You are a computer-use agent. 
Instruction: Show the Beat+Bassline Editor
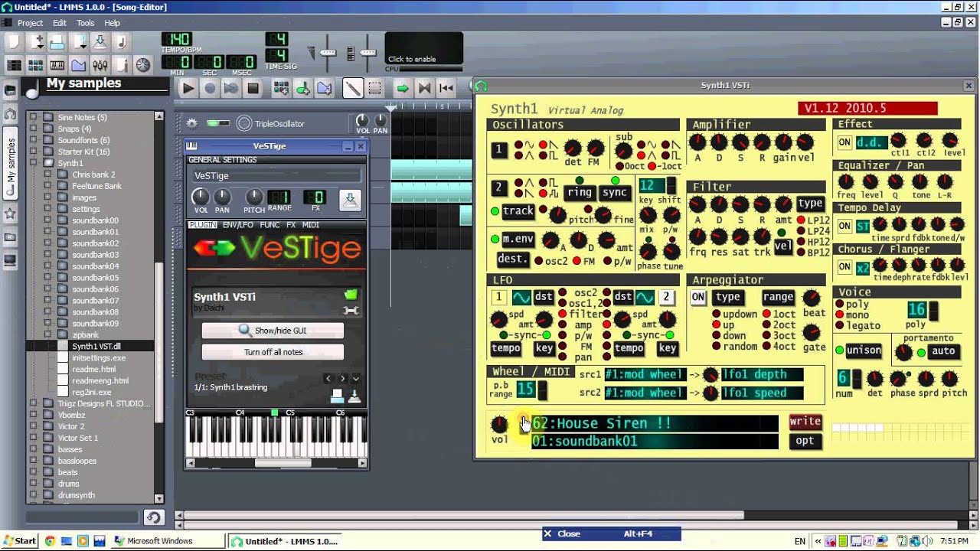point(35,65)
